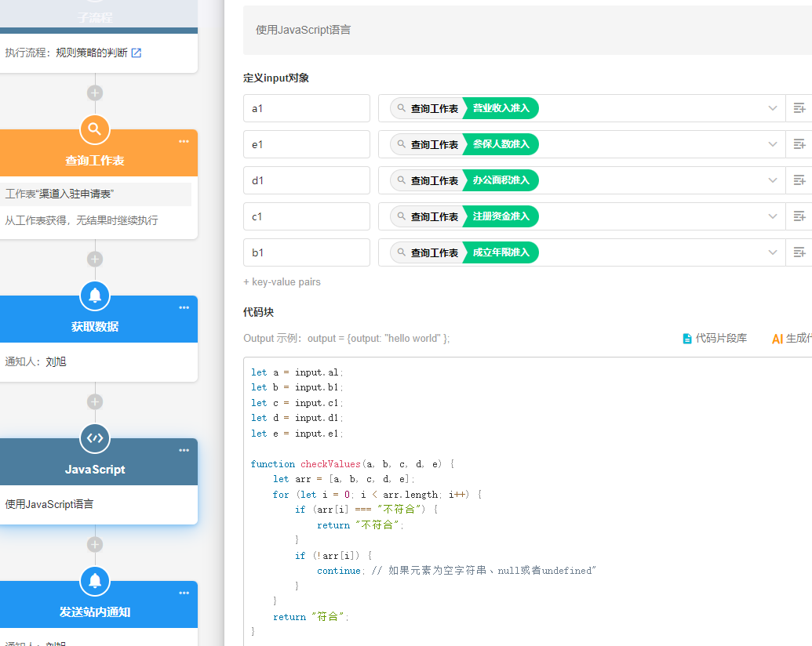Open more options on JavaScript node

184,451
